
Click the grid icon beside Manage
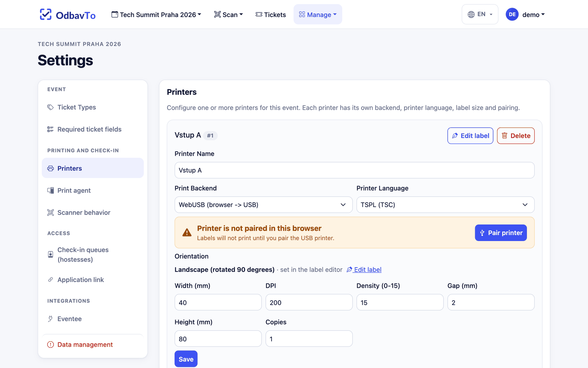[x=302, y=14]
